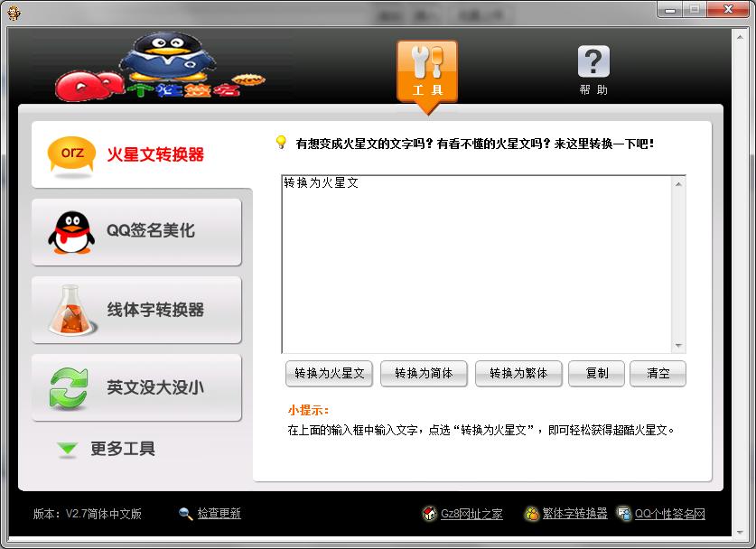The width and height of the screenshot is (756, 549).
Task: Expand 更多工具 list
Action: pos(123,449)
